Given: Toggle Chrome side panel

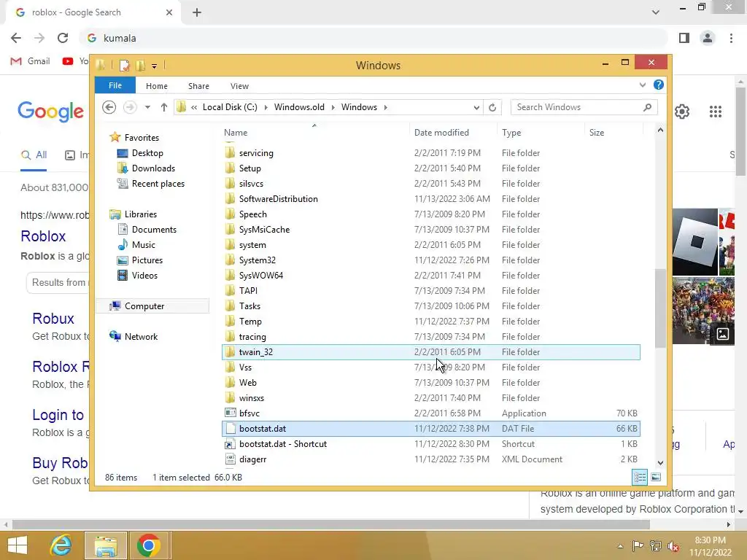Looking at the screenshot, I should click(684, 38).
